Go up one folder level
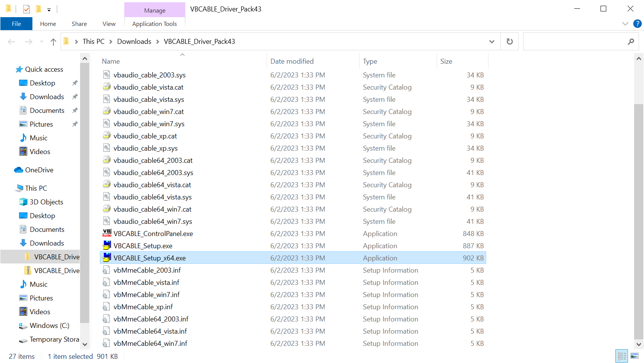The height and width of the screenshot is (363, 644). point(53,42)
